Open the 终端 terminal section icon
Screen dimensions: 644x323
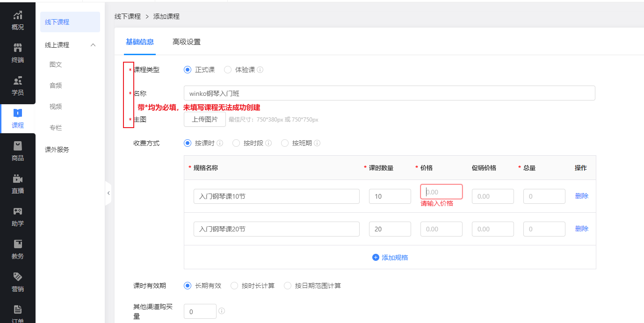click(x=17, y=48)
